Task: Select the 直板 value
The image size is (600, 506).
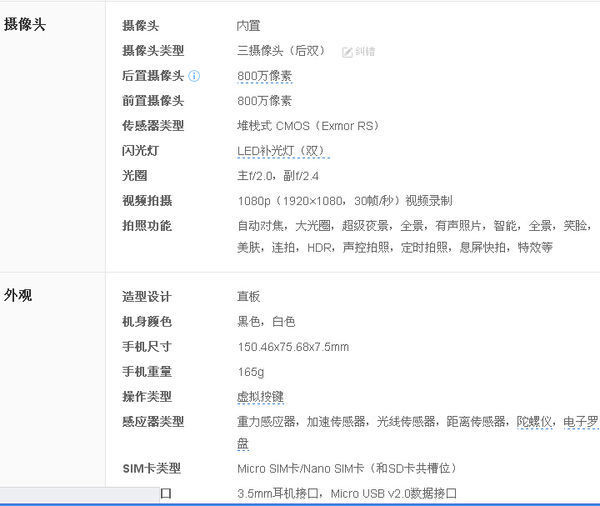Action: coord(249,297)
